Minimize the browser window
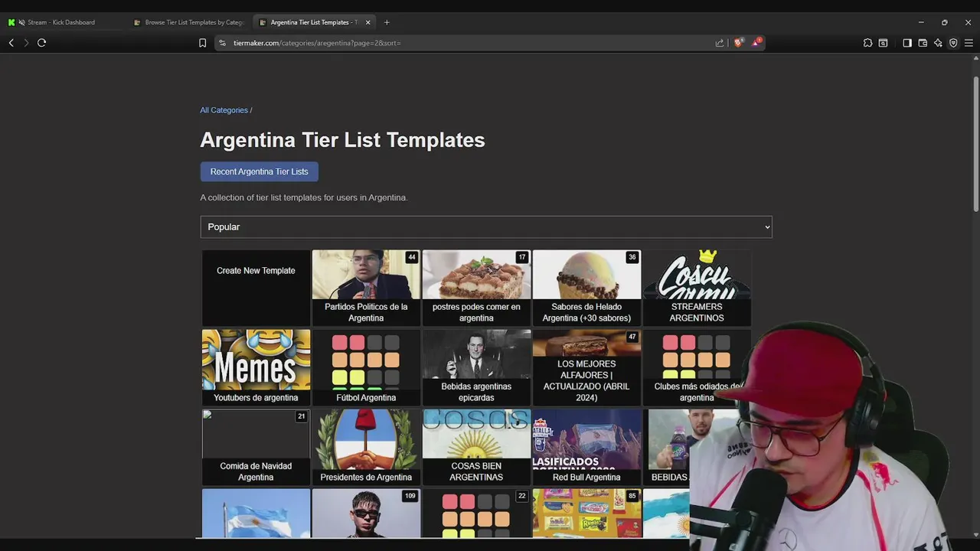This screenshot has height=551, width=980. pyautogui.click(x=921, y=22)
